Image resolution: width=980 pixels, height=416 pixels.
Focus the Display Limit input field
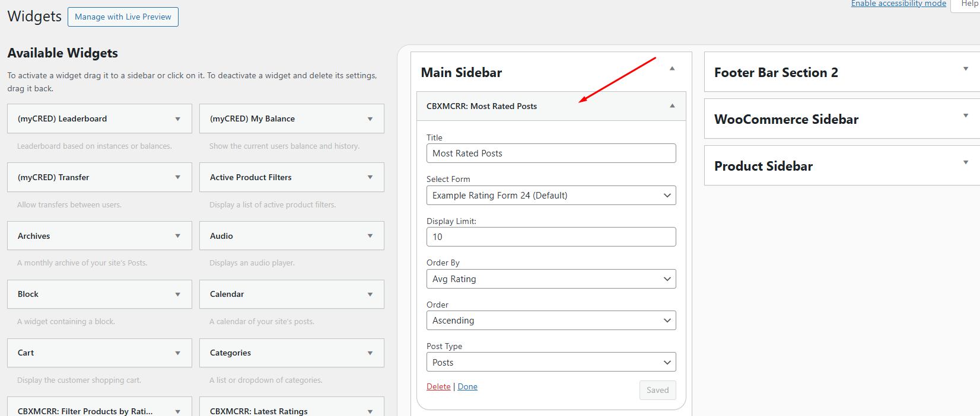coord(551,237)
